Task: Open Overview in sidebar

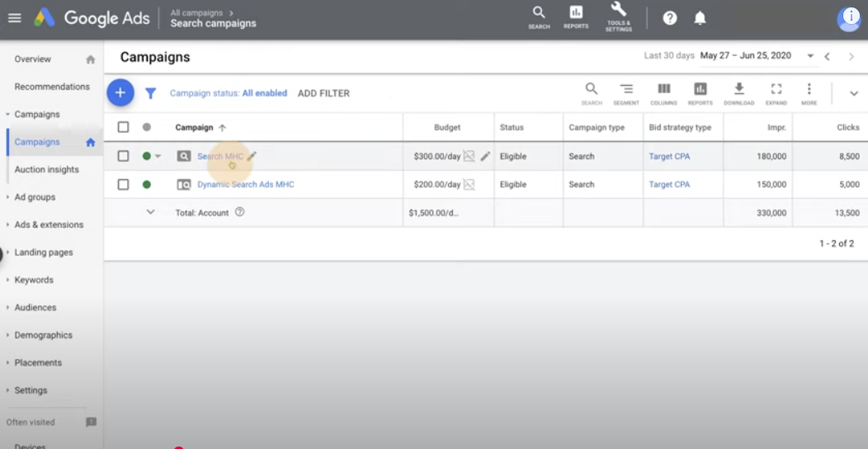Action: [x=33, y=59]
